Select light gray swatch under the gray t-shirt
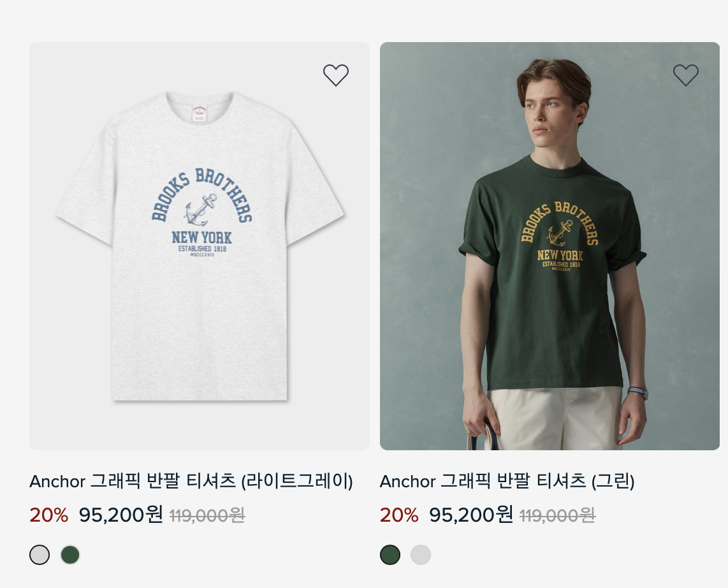 [40, 555]
